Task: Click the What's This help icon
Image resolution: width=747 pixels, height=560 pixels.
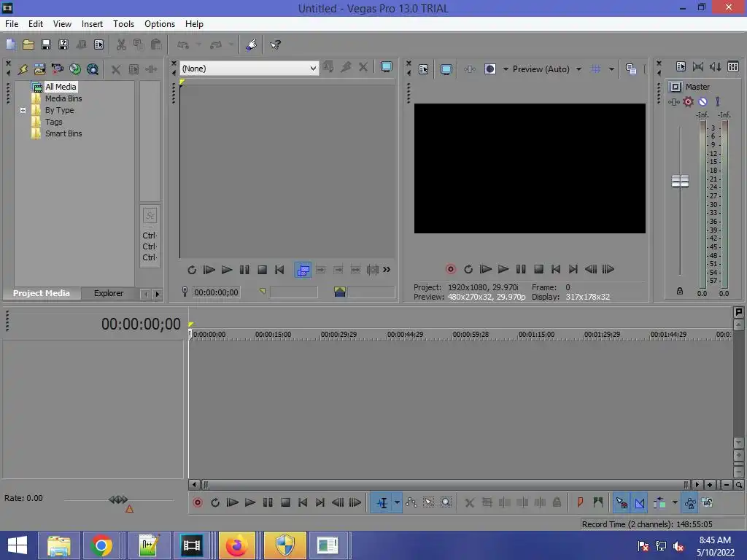Action: [x=275, y=44]
